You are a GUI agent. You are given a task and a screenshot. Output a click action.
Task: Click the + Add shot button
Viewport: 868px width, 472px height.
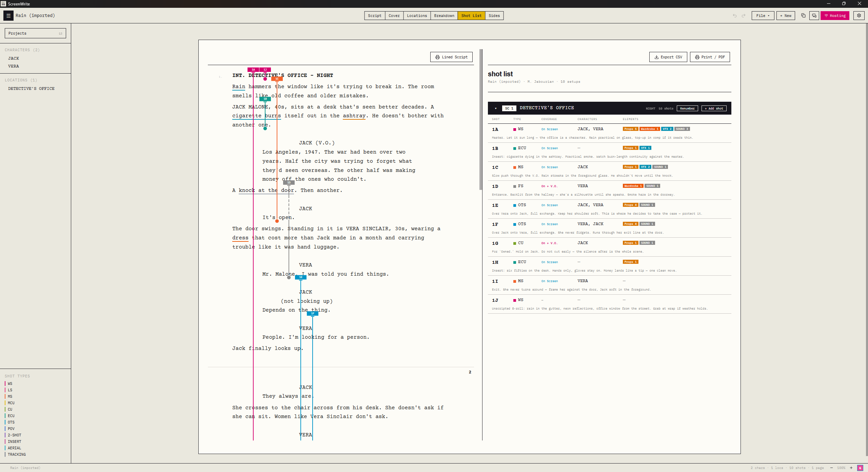pyautogui.click(x=714, y=109)
